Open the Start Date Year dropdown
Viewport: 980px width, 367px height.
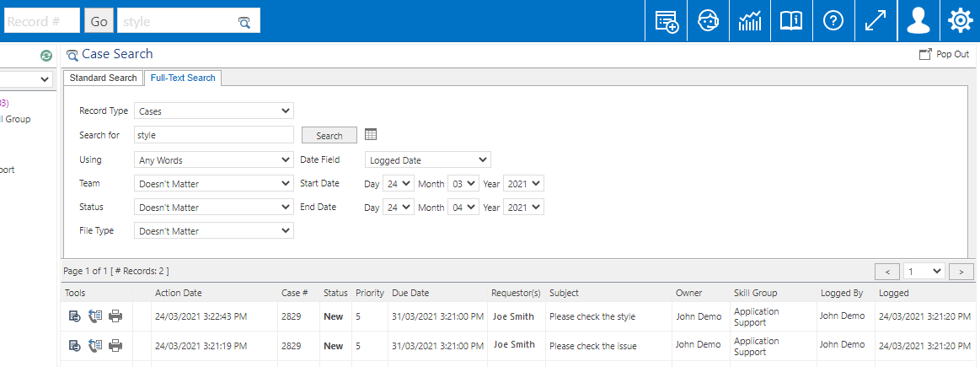tap(524, 184)
